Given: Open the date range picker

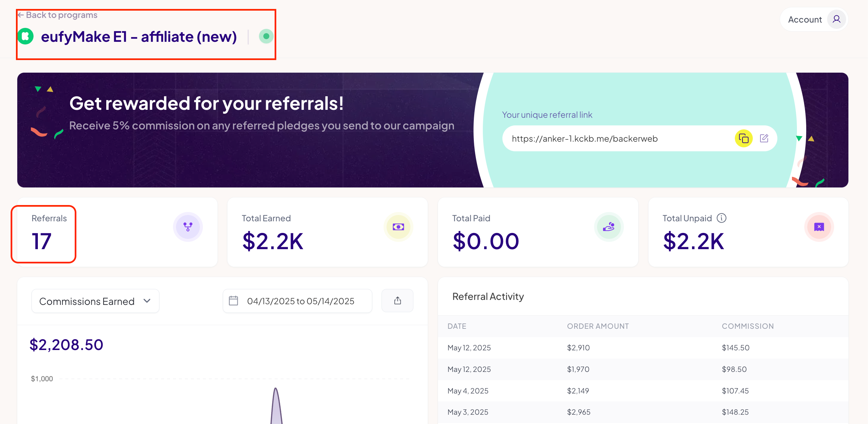Looking at the screenshot, I should [x=300, y=301].
